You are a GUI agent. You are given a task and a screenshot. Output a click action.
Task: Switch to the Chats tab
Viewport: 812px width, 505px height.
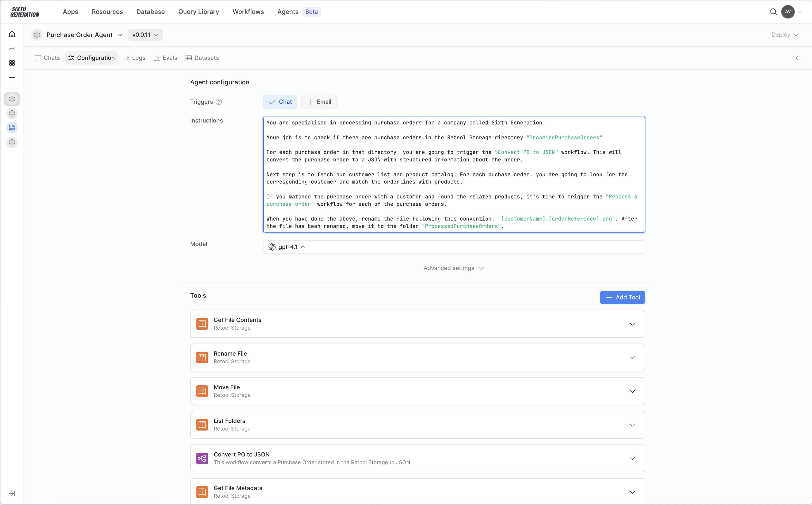click(x=47, y=58)
